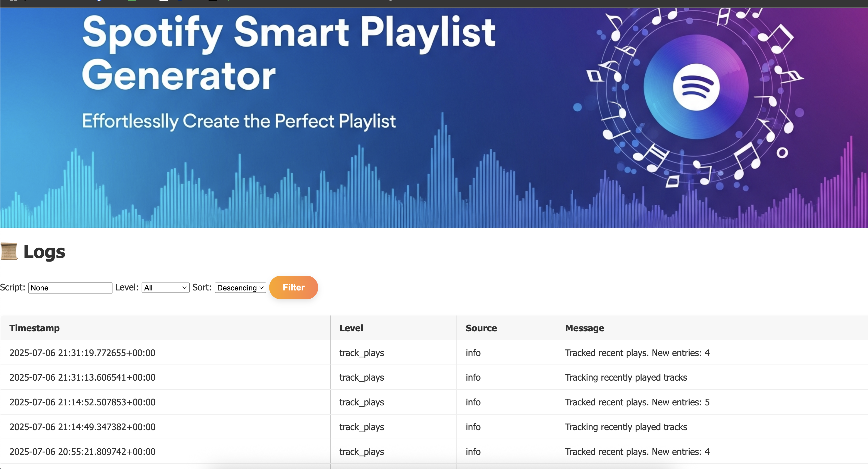Click track_plays in the 21:31:19 row
Viewport: 868px width, 469px height.
pos(362,353)
